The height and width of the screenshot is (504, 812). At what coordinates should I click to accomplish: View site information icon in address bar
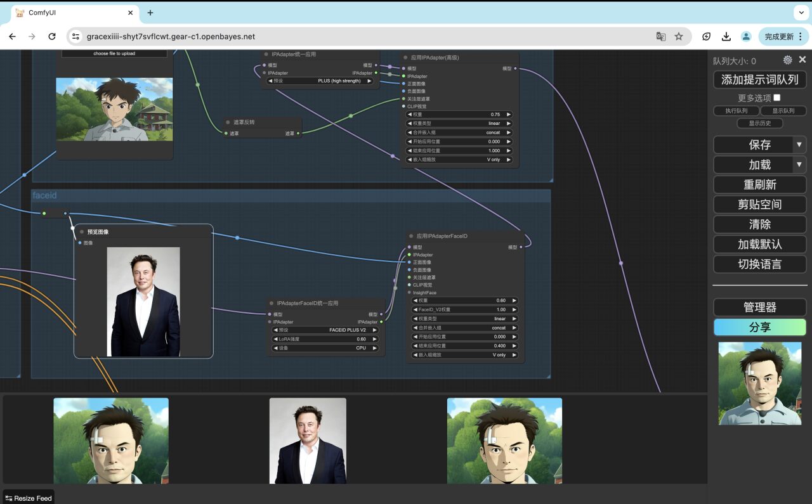[76, 37]
